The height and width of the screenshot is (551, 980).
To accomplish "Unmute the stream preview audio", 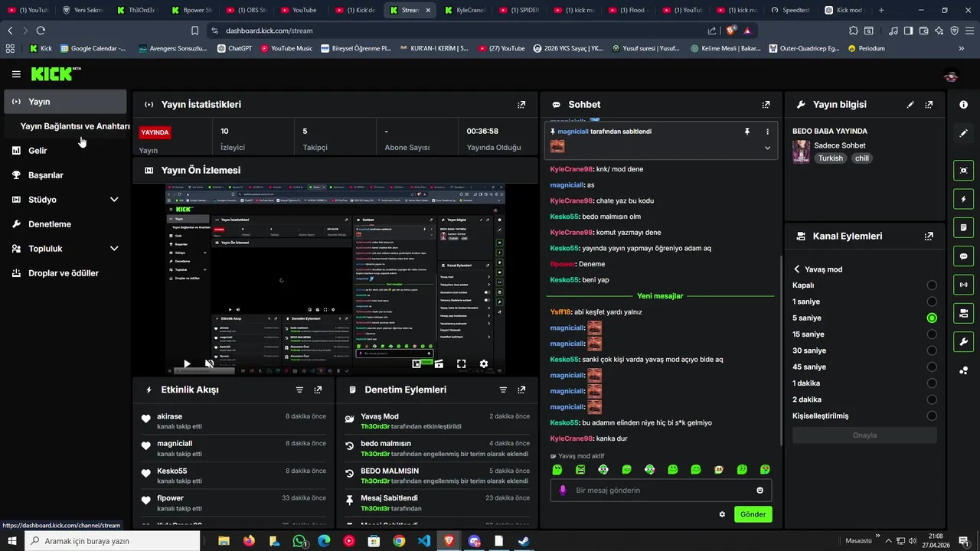I will [209, 364].
